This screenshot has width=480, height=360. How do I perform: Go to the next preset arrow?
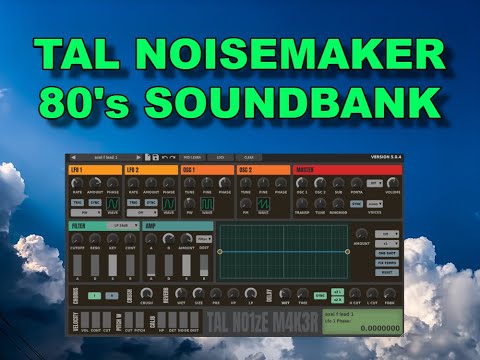coord(139,157)
